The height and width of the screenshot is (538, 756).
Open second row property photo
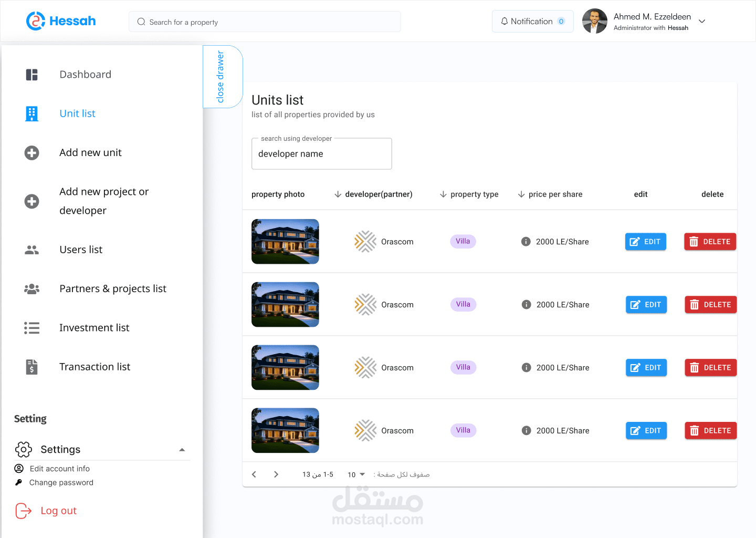coord(285,305)
